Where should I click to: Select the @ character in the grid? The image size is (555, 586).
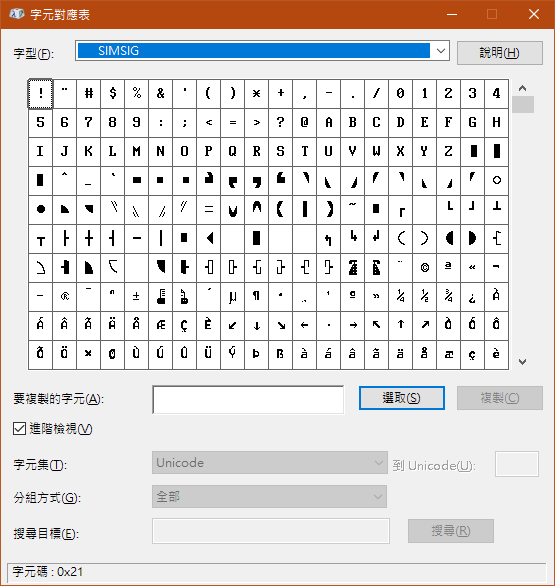click(304, 123)
